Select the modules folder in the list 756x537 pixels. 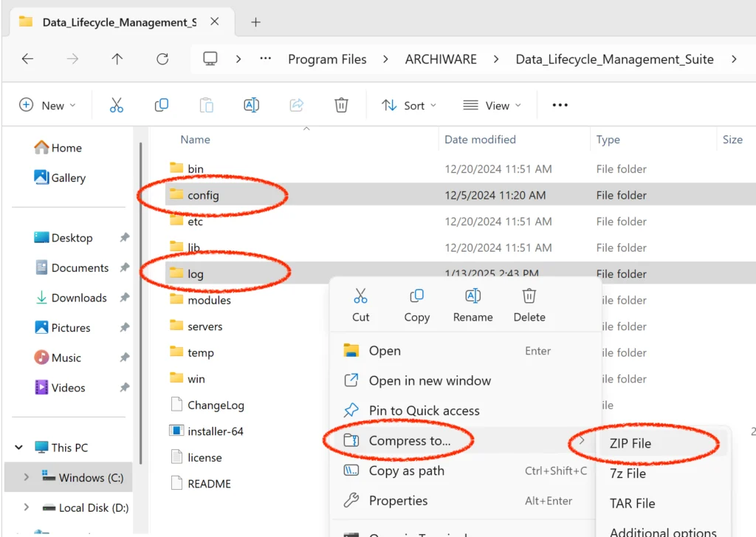(209, 300)
